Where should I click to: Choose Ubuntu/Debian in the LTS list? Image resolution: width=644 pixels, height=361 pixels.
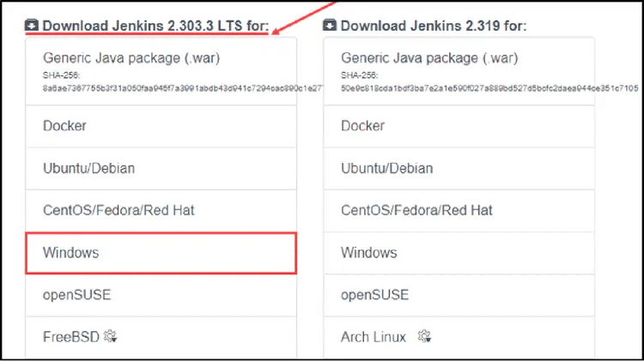[88, 168]
